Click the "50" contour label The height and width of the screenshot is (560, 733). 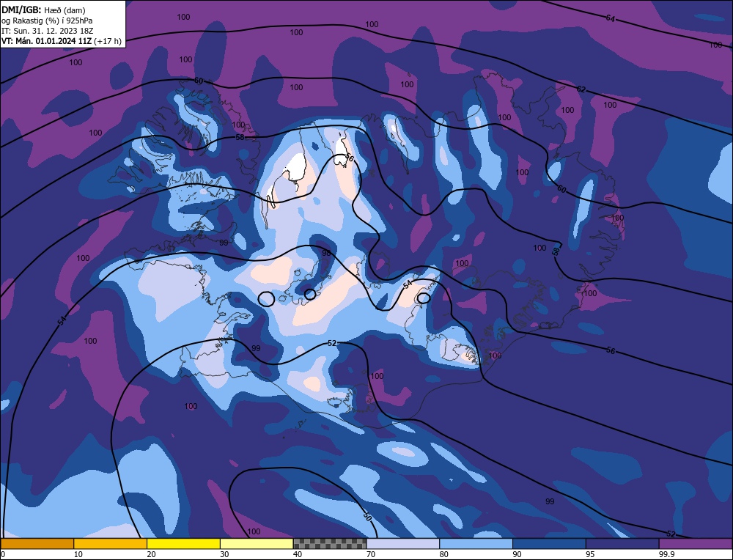click(x=367, y=517)
